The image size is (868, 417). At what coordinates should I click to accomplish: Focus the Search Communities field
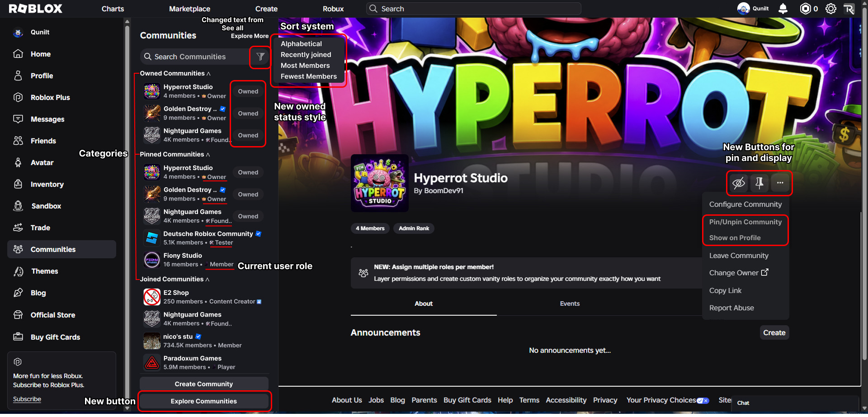195,57
